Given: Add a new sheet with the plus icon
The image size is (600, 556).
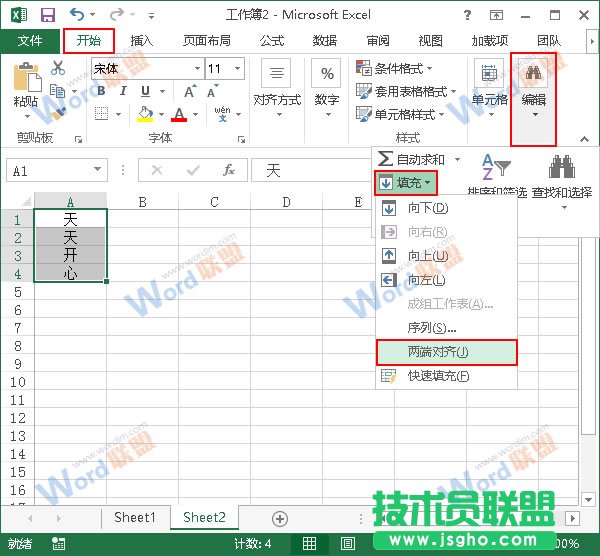Looking at the screenshot, I should pyautogui.click(x=280, y=519).
